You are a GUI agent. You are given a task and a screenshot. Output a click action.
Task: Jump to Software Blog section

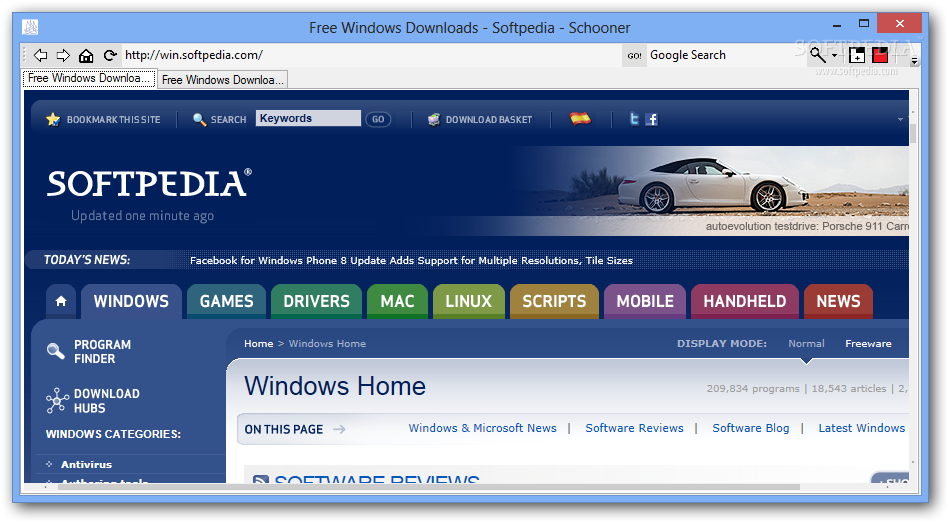pyautogui.click(x=750, y=428)
